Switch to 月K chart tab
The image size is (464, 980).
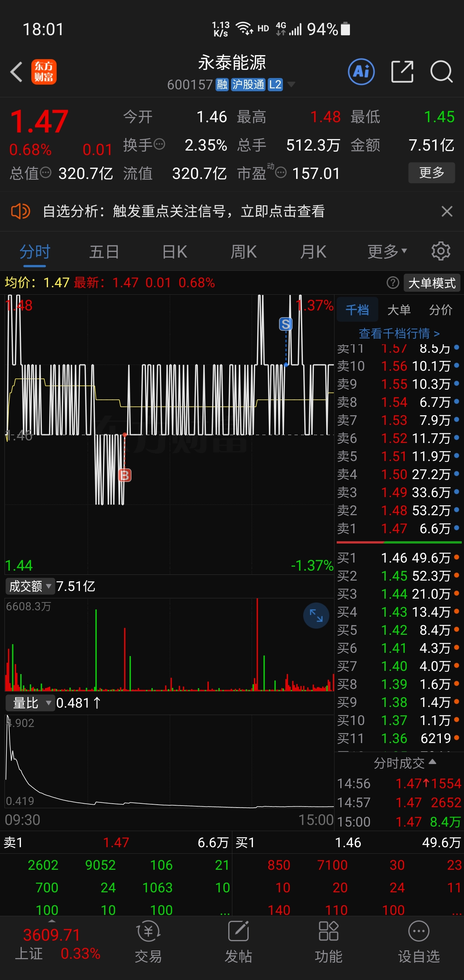313,251
